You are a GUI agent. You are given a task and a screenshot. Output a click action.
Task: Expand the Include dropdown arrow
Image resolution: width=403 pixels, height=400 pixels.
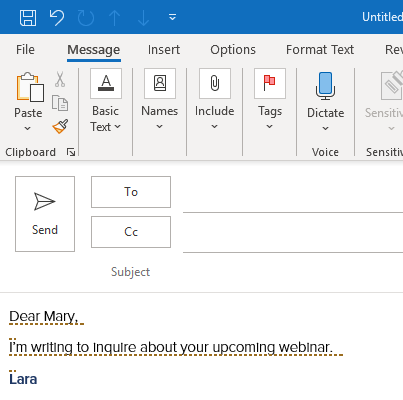click(214, 126)
